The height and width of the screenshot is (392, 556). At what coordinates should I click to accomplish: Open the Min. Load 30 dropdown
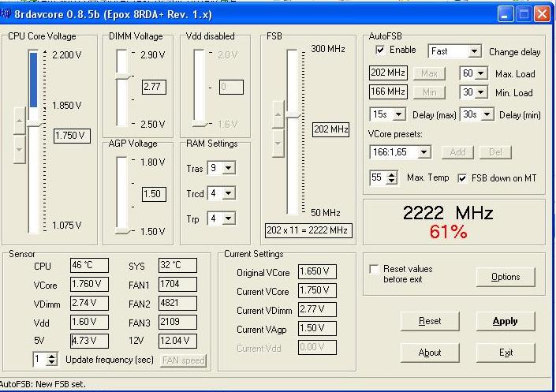tap(480, 92)
